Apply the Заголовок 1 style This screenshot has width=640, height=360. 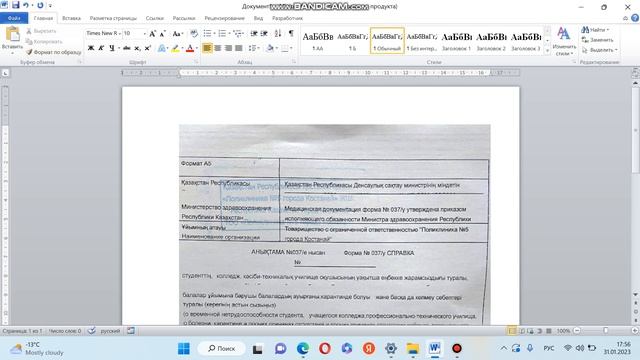click(x=456, y=40)
